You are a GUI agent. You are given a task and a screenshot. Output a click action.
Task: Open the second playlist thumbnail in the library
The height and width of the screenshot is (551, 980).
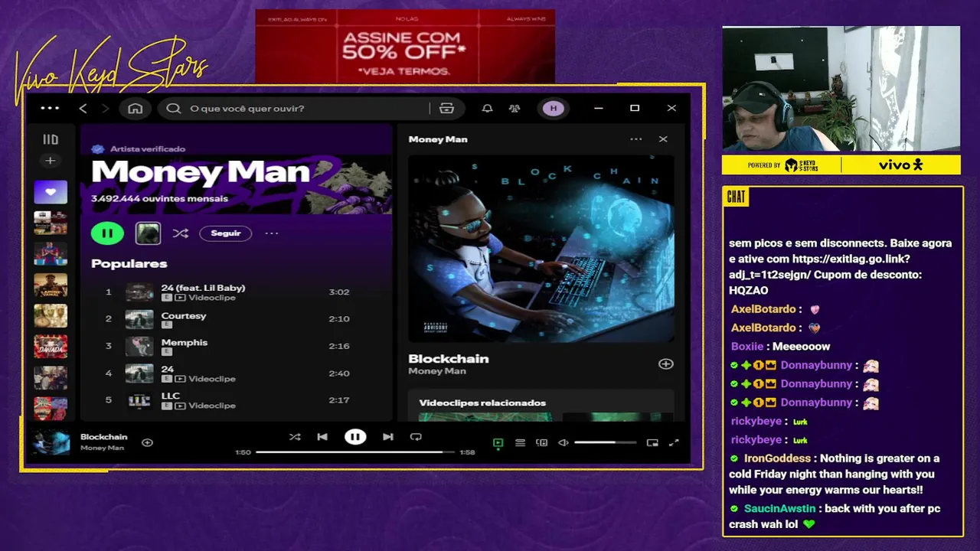pos(51,223)
